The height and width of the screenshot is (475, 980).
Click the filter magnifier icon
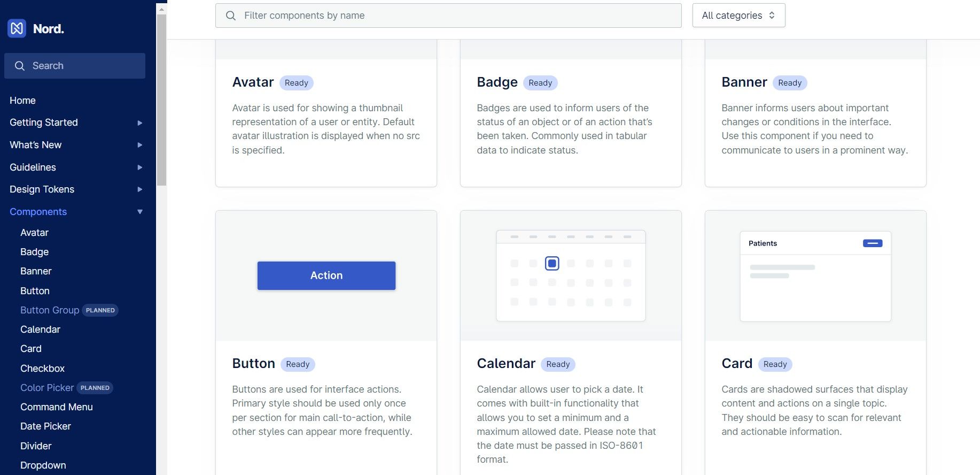(231, 16)
